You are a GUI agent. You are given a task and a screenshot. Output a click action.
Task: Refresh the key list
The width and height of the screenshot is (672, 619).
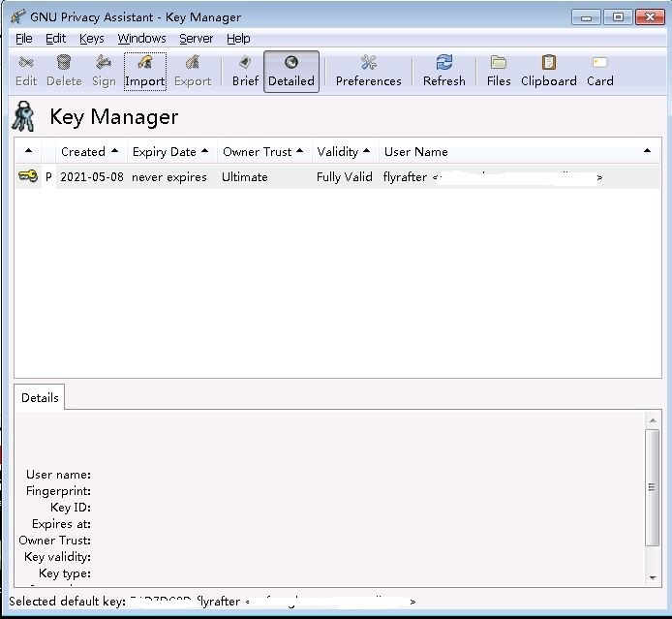click(x=444, y=72)
